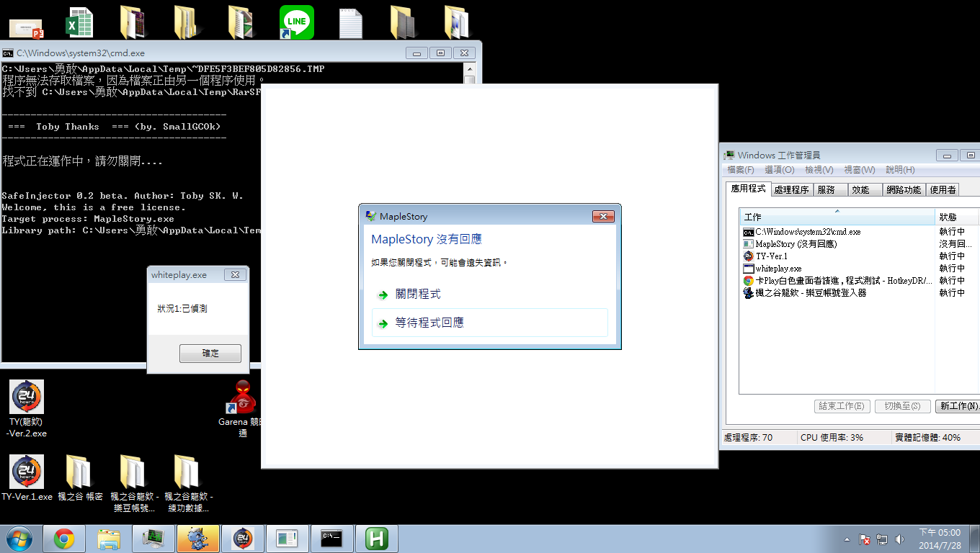980x553 pixels.
Task: Maximize the cmd.exe window
Action: pos(440,53)
